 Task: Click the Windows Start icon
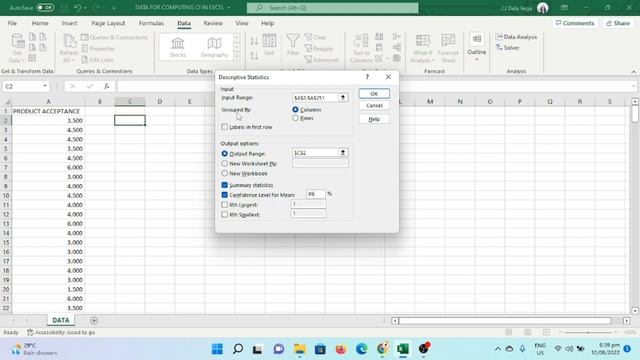coord(217,349)
